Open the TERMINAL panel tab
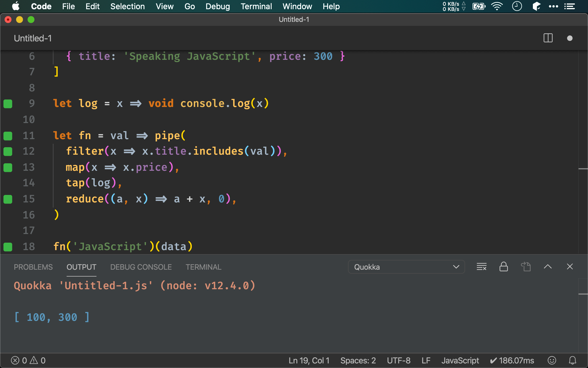Image resolution: width=588 pixels, height=368 pixels. (x=203, y=267)
